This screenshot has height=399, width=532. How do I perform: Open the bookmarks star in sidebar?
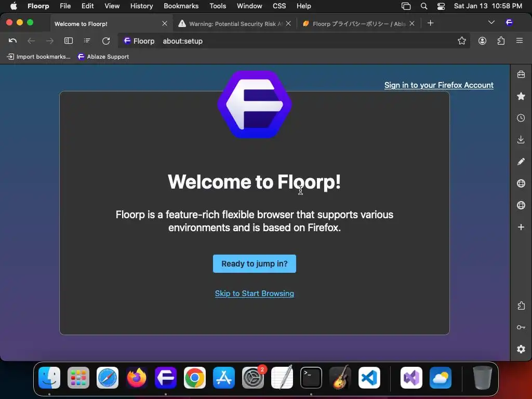pos(521,96)
